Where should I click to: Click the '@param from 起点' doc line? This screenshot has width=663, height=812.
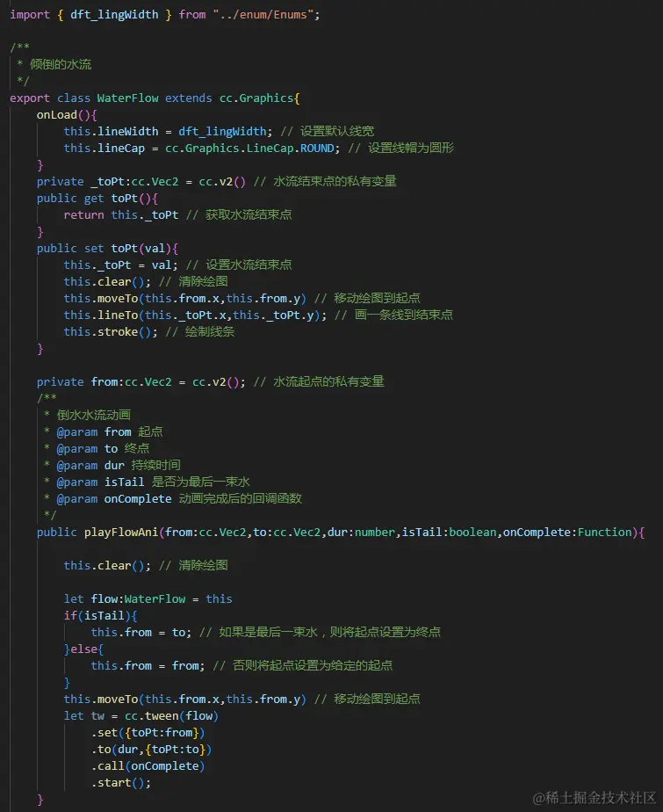pyautogui.click(x=110, y=431)
